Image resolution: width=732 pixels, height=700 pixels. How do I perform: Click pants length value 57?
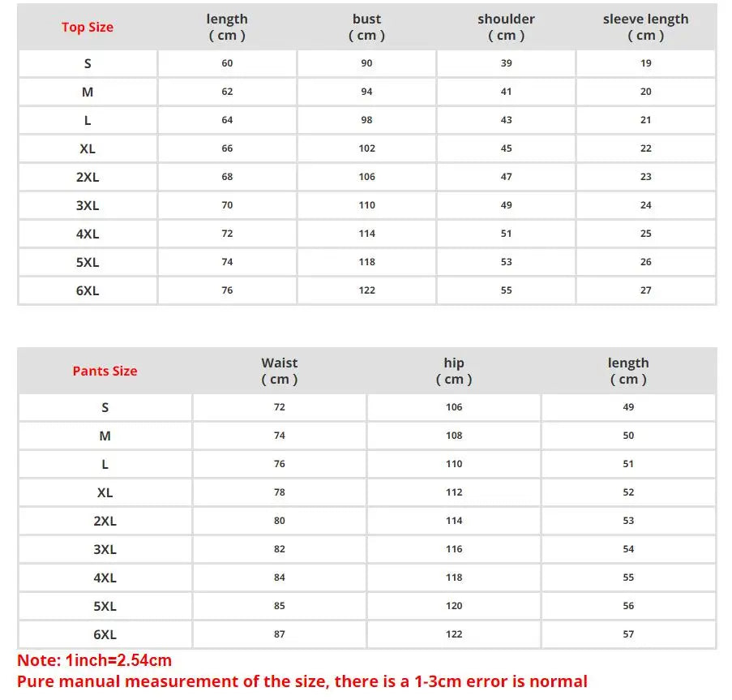628,634
